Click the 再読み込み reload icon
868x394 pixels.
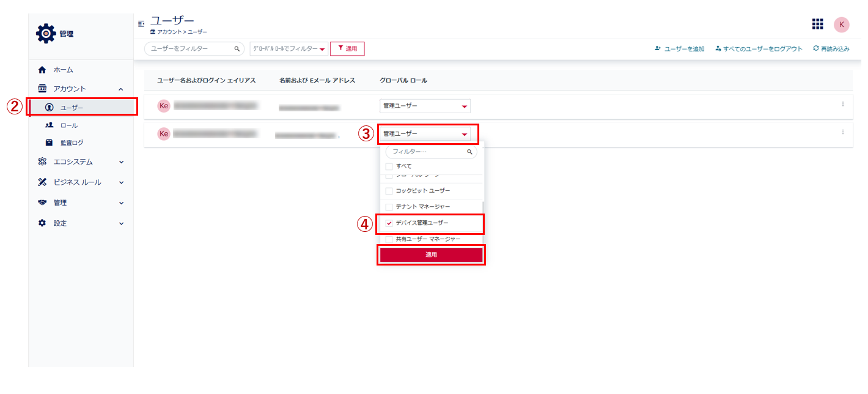[815, 49]
